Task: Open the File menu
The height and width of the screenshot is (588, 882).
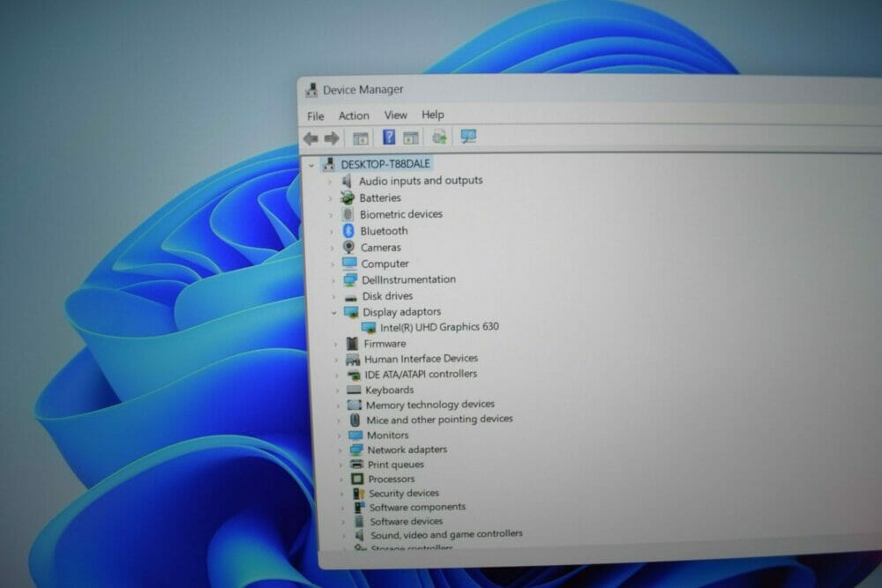Action: click(316, 116)
